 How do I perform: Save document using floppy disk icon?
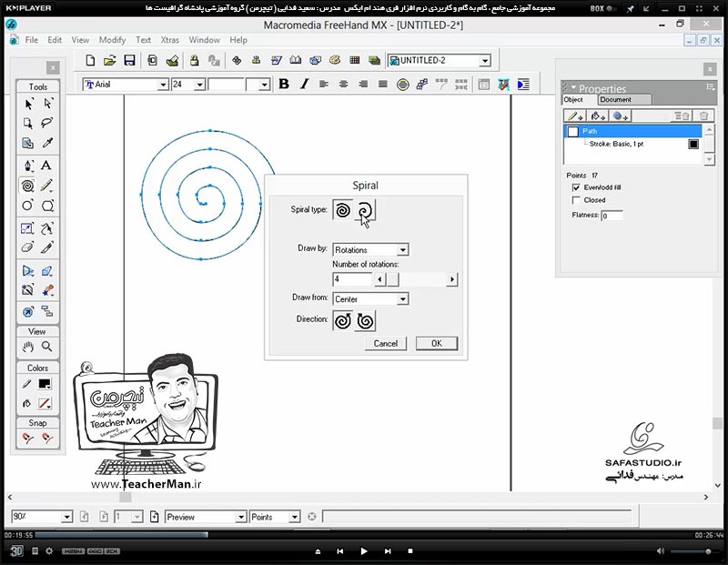[129, 60]
